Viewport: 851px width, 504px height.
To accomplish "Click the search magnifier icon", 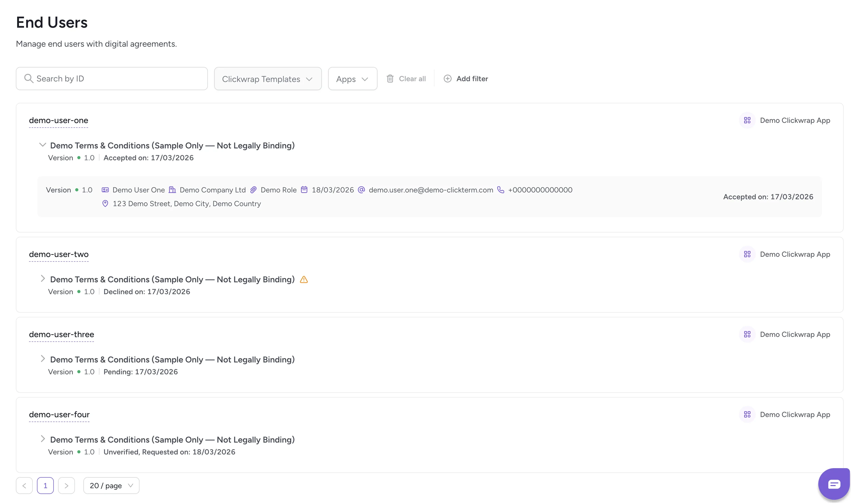I will 29,79.
